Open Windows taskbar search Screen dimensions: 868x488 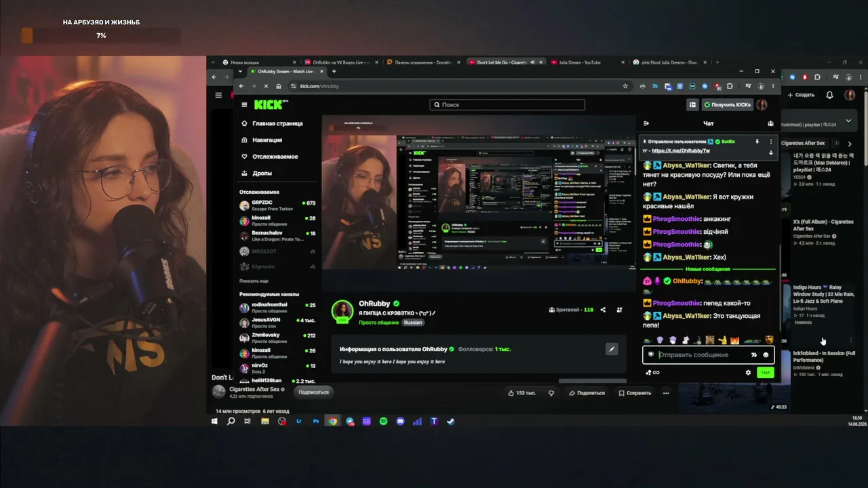(x=231, y=421)
